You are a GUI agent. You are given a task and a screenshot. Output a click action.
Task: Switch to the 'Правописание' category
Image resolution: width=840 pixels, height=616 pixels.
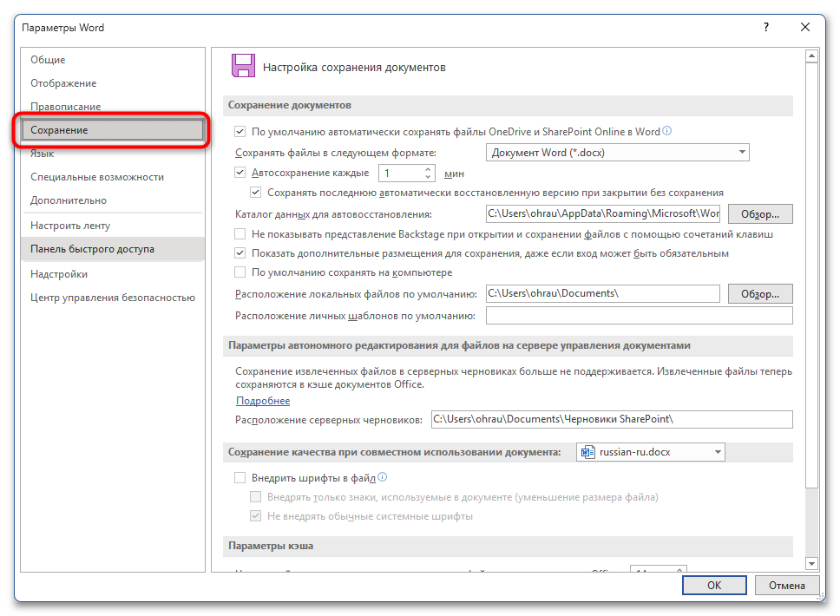coord(66,107)
